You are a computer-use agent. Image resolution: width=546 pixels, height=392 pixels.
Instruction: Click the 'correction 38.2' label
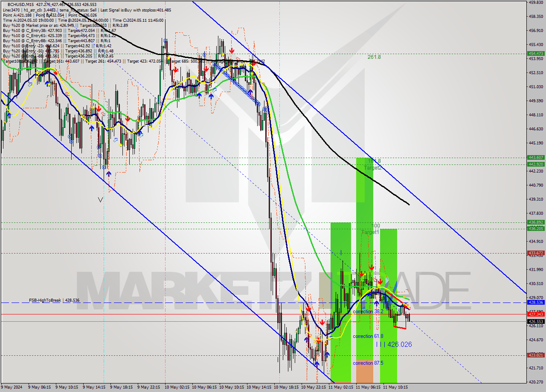coord(368,311)
